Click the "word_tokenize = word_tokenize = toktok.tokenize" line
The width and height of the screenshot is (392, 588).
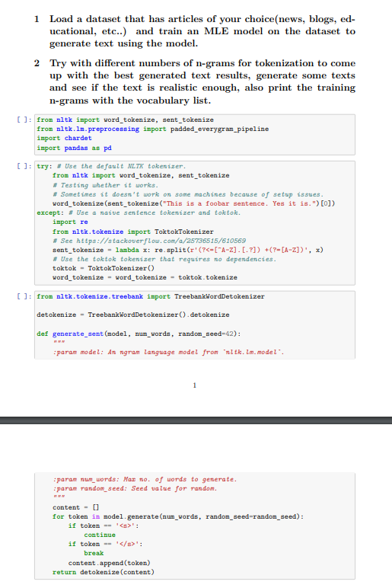(x=145, y=277)
